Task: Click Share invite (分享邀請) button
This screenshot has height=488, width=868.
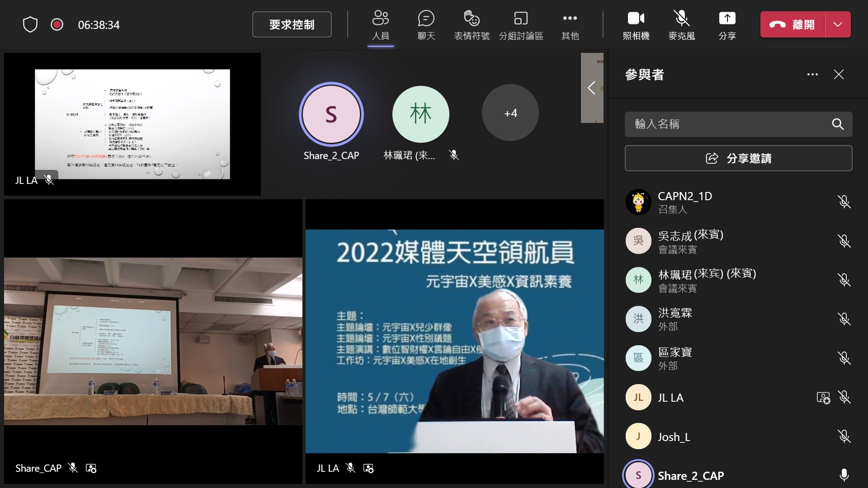Action: point(738,158)
